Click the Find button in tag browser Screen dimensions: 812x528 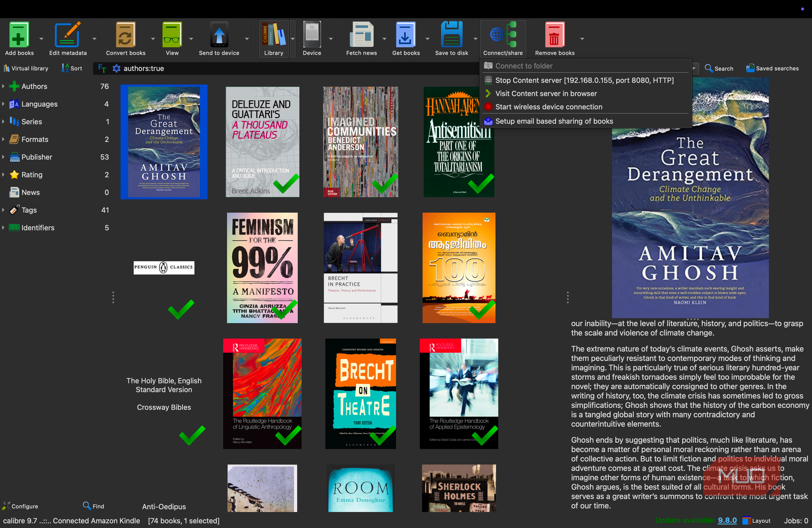tap(94, 506)
